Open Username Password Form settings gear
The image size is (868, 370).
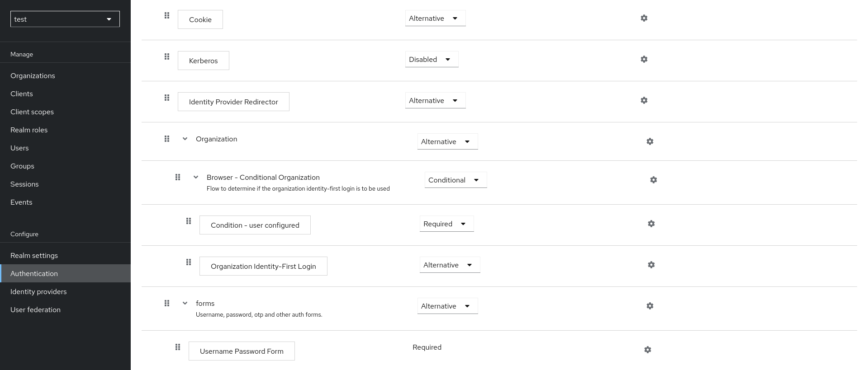click(648, 350)
